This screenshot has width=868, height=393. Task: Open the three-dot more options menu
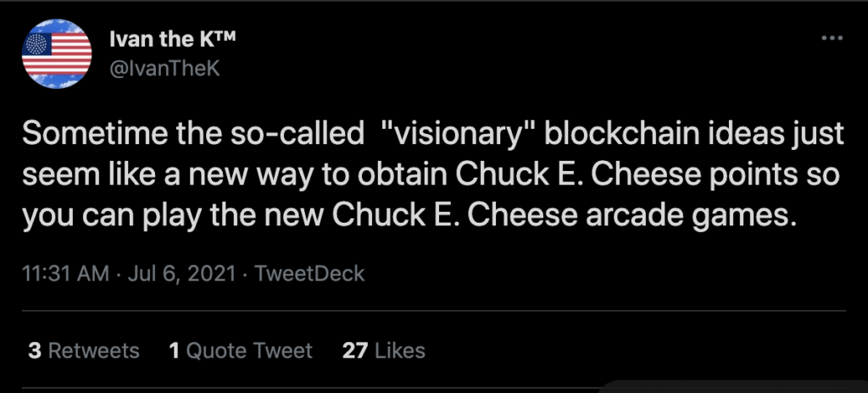[x=832, y=39]
